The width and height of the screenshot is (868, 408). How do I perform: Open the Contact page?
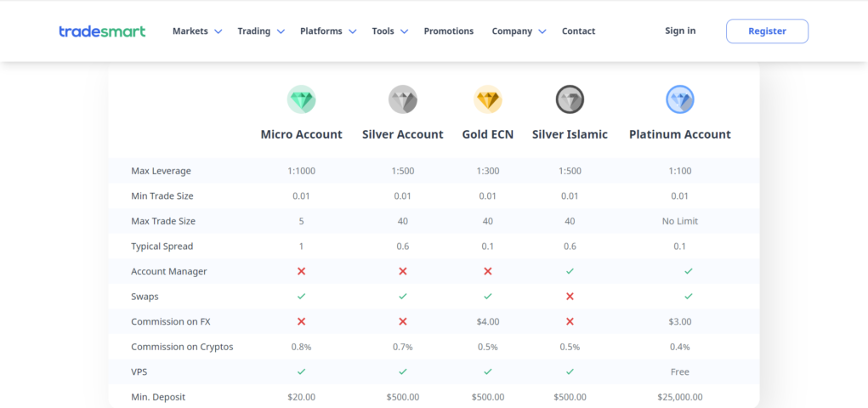[x=578, y=31]
